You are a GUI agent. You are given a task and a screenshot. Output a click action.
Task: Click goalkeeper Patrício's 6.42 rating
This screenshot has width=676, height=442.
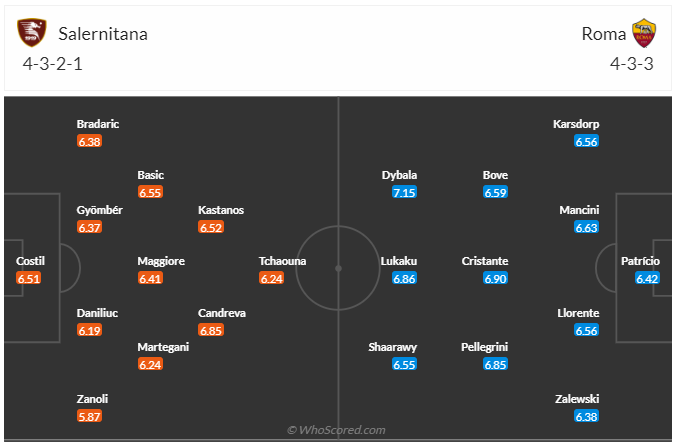tap(648, 279)
